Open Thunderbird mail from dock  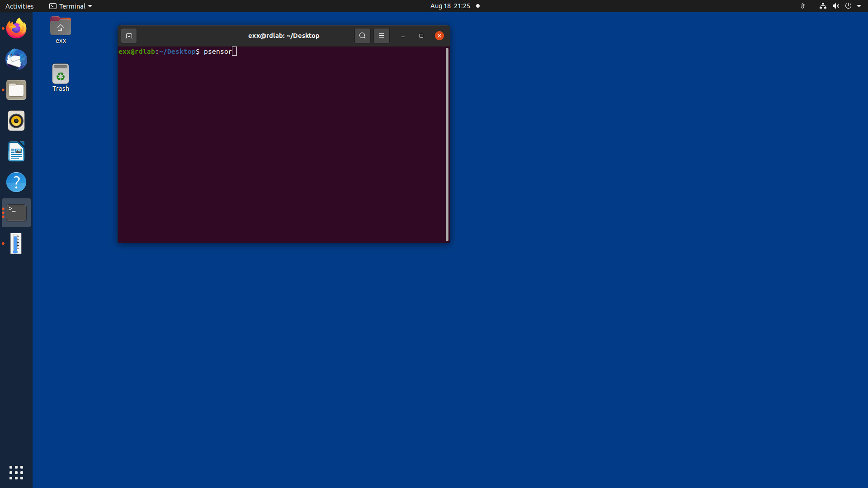(x=16, y=59)
